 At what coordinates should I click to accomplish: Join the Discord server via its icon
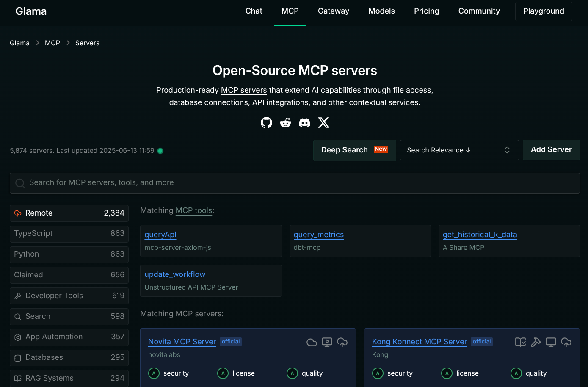click(304, 122)
